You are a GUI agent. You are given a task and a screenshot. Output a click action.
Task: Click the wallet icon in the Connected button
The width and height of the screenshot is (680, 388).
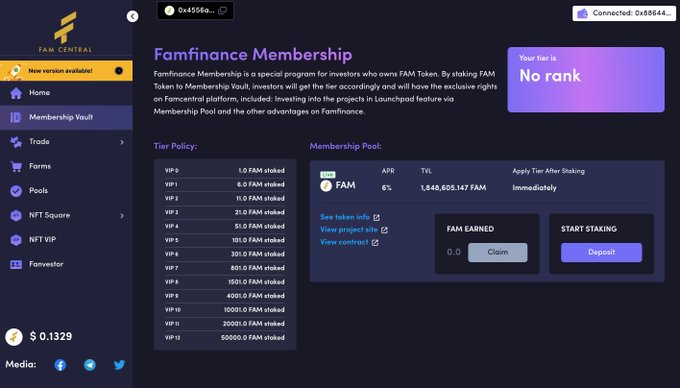(582, 13)
